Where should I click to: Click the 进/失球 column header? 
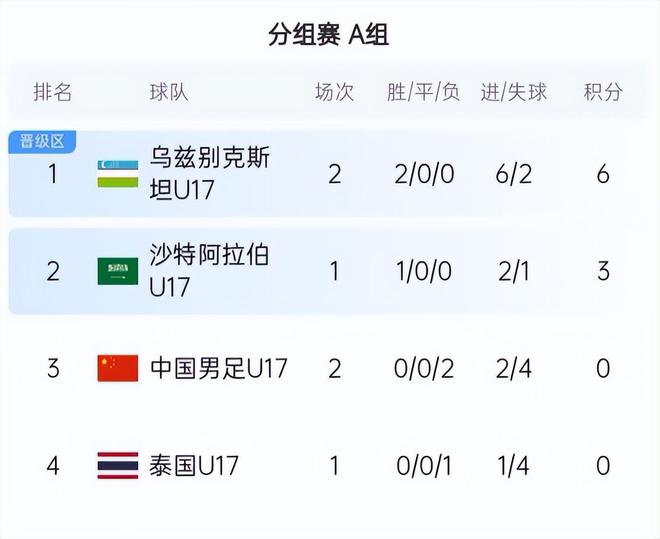513,93
